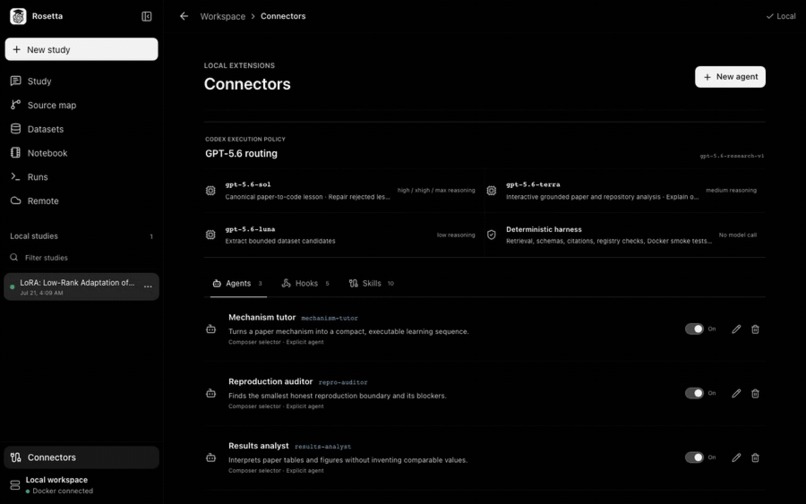
Task: Delete the Mechanism tutor agent
Action: pos(755,329)
